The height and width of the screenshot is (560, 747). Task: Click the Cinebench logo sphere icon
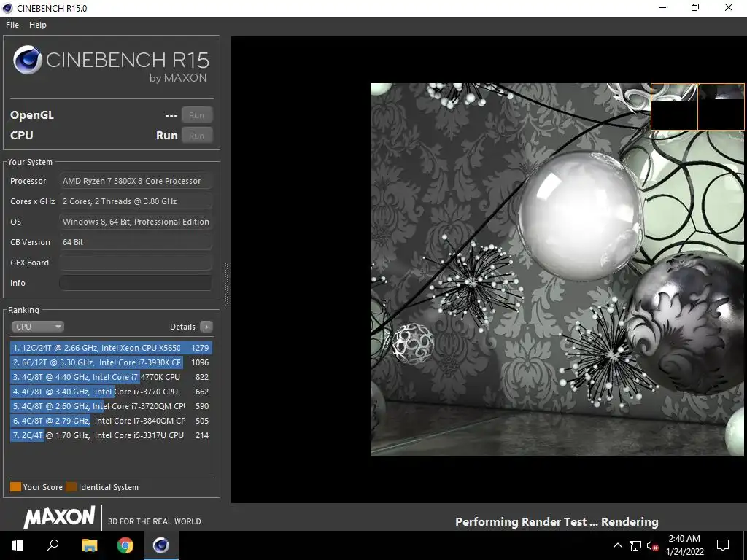click(x=28, y=60)
